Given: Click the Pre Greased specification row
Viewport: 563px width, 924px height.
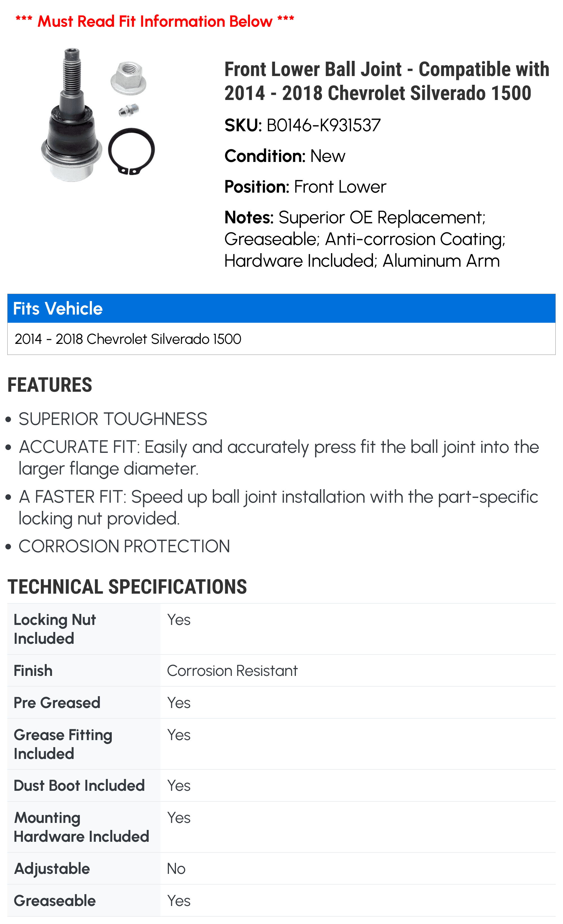Looking at the screenshot, I should tap(281, 702).
